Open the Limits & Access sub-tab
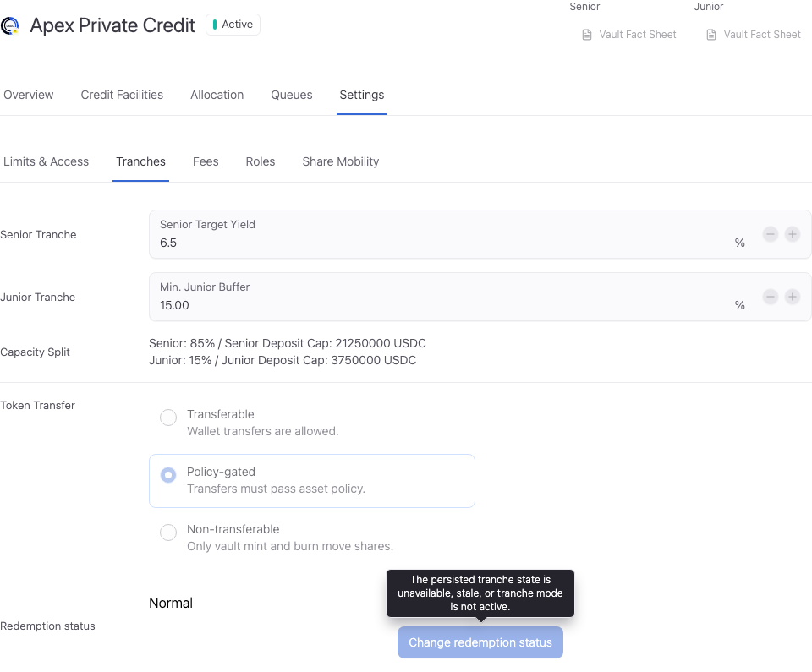Image resolution: width=812 pixels, height=672 pixels. coord(46,161)
